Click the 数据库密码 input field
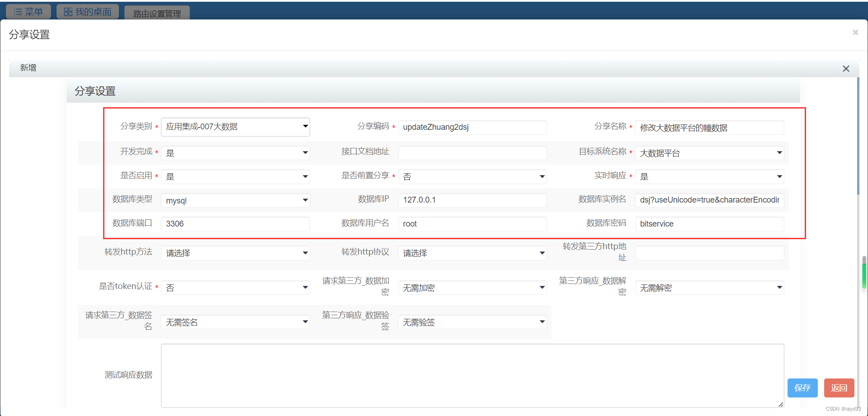The height and width of the screenshot is (416, 868). coord(710,224)
